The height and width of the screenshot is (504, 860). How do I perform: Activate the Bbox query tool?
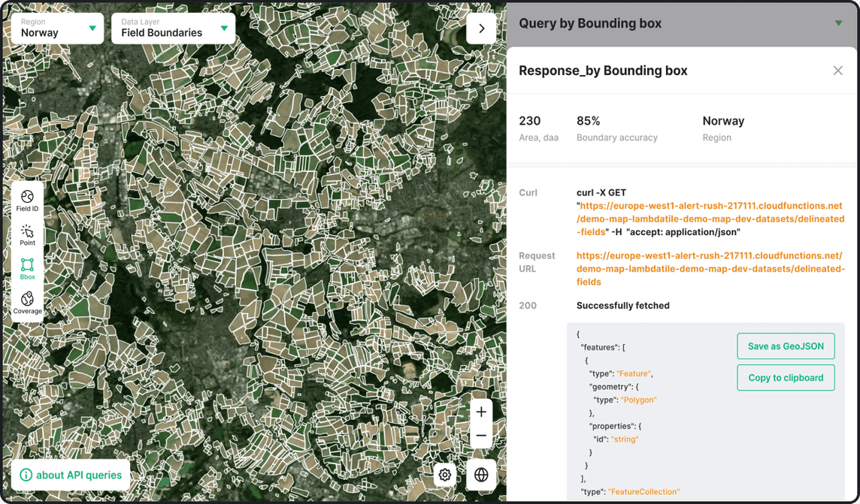tap(27, 269)
